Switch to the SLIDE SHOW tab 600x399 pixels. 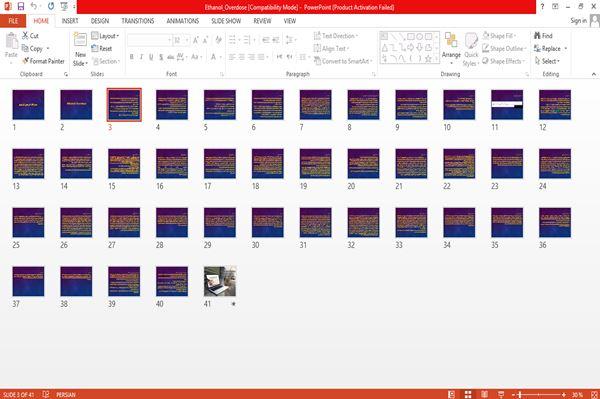(226, 21)
